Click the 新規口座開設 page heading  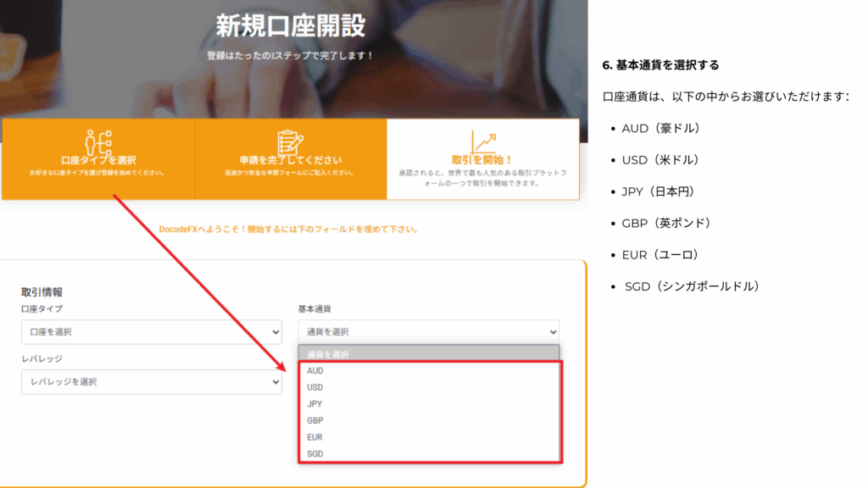(290, 26)
